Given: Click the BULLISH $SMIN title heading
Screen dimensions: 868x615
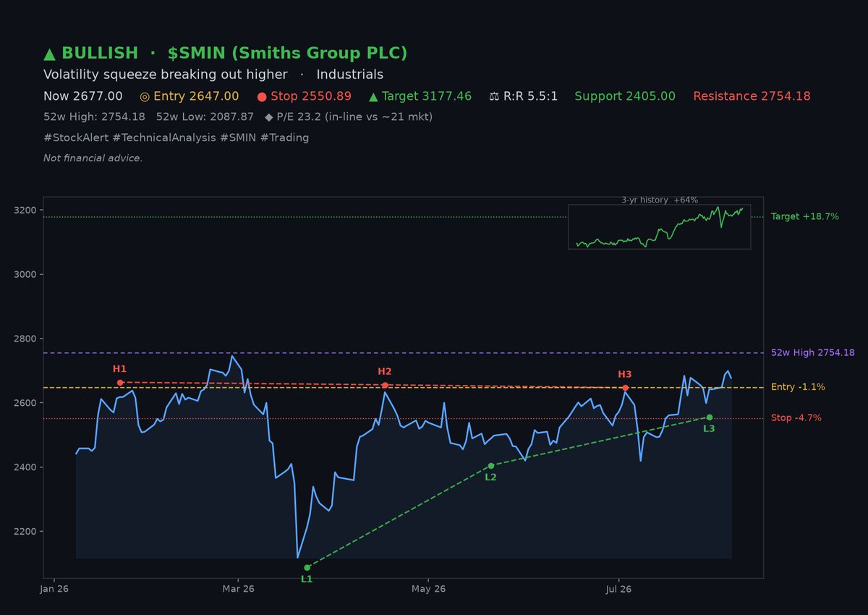Looking at the screenshot, I should pyautogui.click(x=225, y=54).
